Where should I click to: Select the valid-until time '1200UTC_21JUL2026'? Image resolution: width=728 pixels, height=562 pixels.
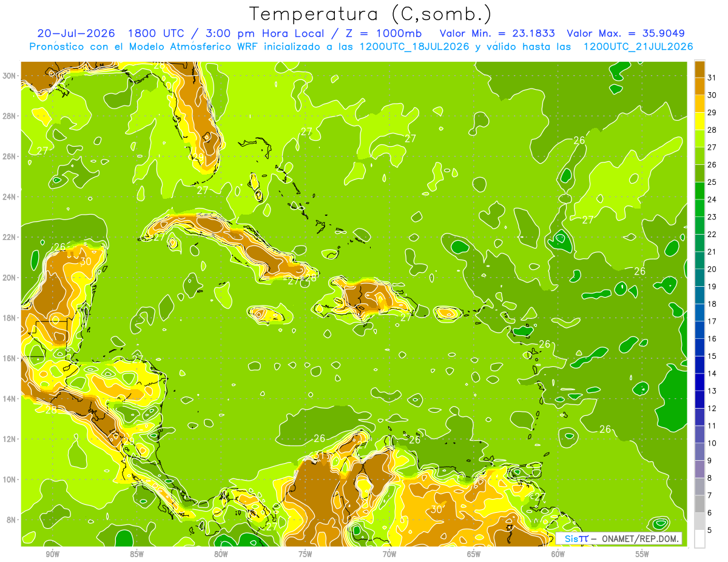tap(638, 47)
